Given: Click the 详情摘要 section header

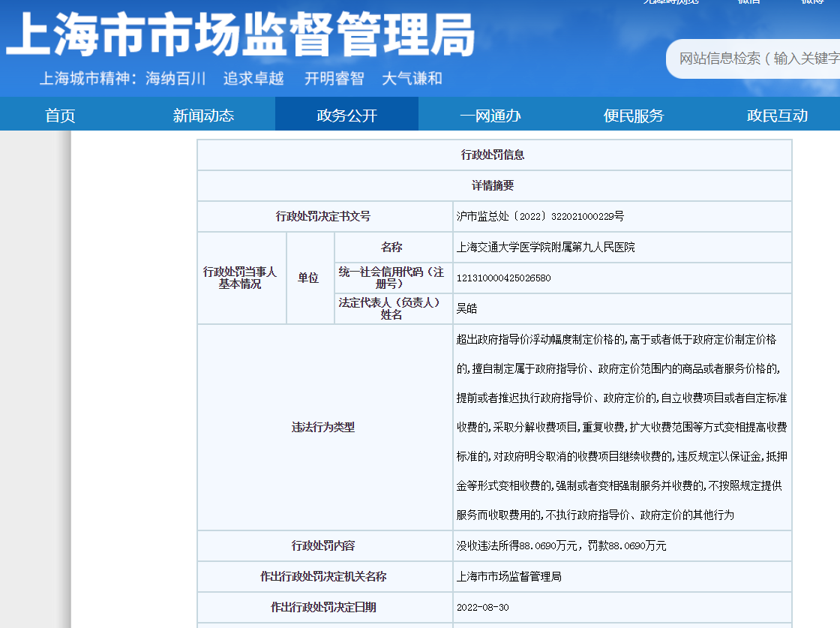Looking at the screenshot, I should [493, 185].
